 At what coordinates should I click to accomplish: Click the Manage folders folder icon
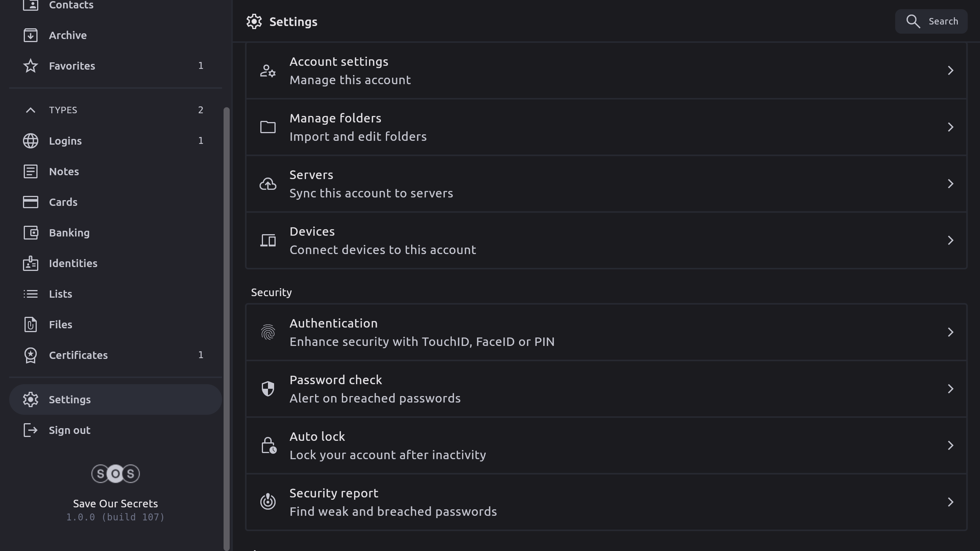(268, 127)
